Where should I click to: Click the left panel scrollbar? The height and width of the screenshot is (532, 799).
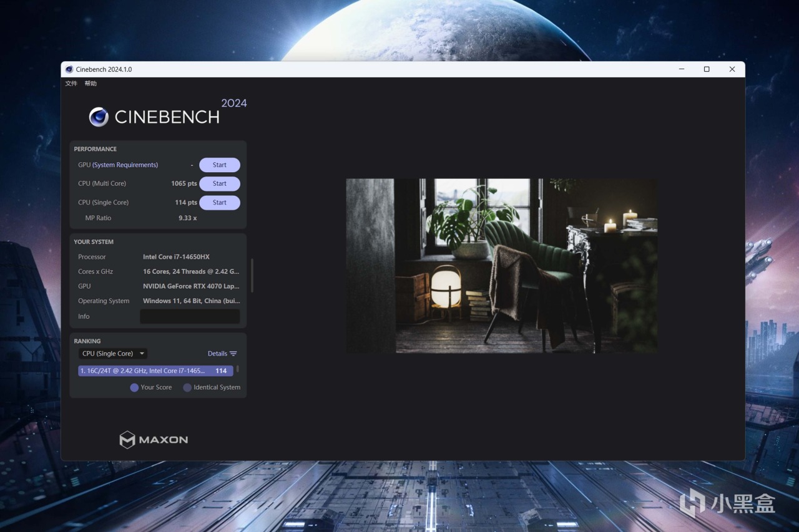tap(252, 276)
